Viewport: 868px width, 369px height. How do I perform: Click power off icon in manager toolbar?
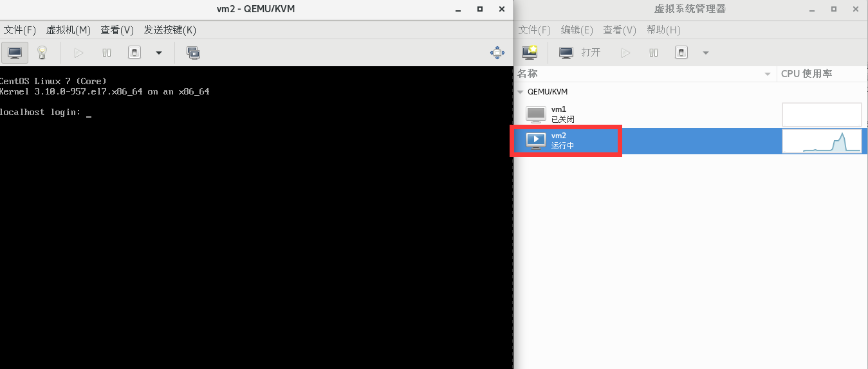pyautogui.click(x=681, y=53)
